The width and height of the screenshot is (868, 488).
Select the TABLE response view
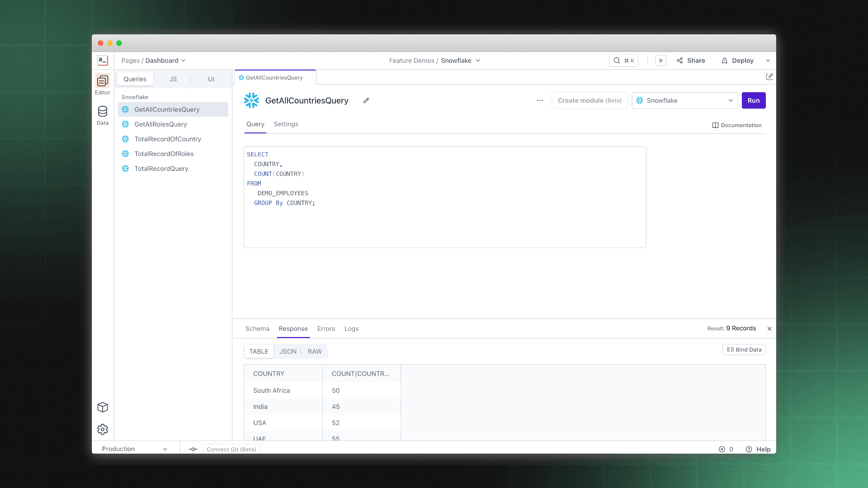coord(259,352)
